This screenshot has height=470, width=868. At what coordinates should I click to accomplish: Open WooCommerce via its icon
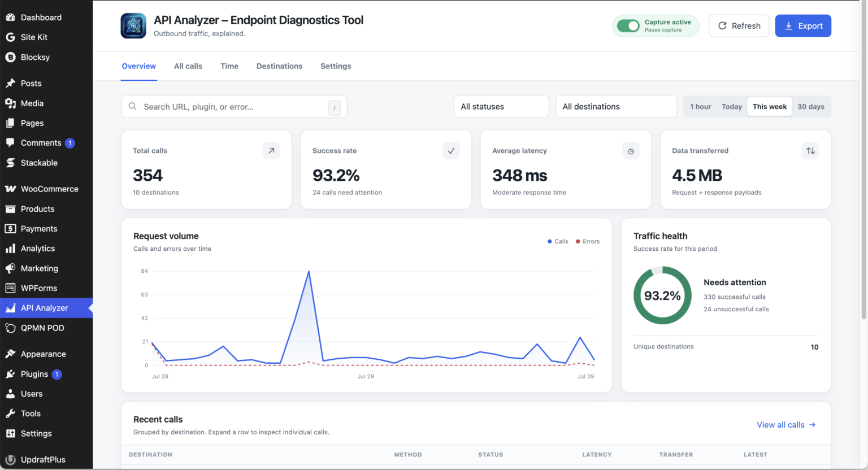coord(10,189)
